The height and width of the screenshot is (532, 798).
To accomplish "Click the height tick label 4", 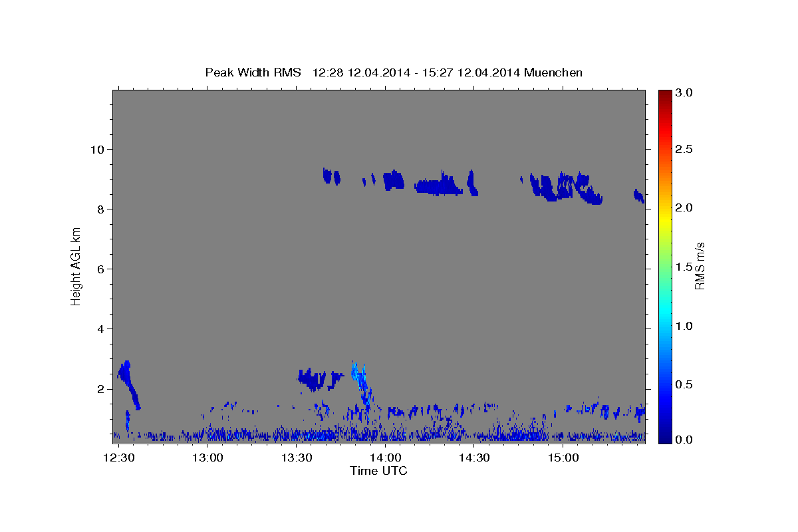I will coord(102,329).
